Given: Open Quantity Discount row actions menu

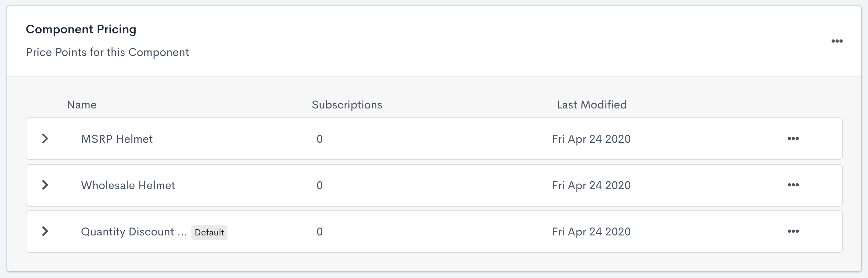Looking at the screenshot, I should pos(793,231).
